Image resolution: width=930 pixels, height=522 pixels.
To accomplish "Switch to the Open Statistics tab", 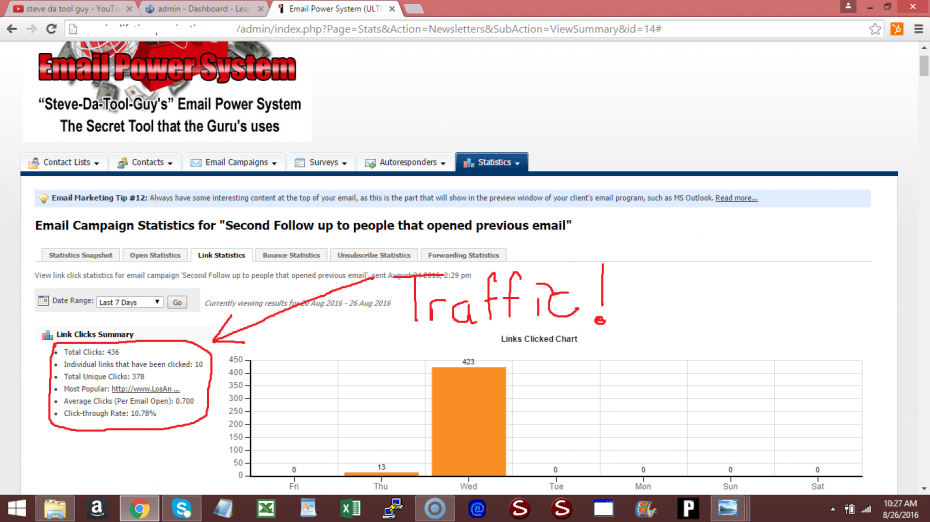I will [x=155, y=255].
